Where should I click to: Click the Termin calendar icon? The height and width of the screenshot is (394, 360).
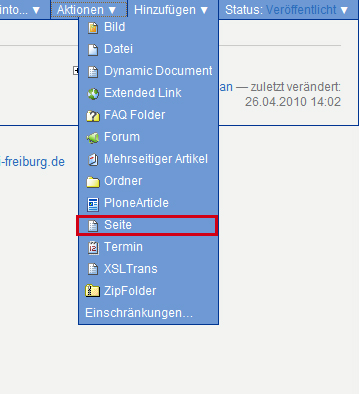point(93,248)
